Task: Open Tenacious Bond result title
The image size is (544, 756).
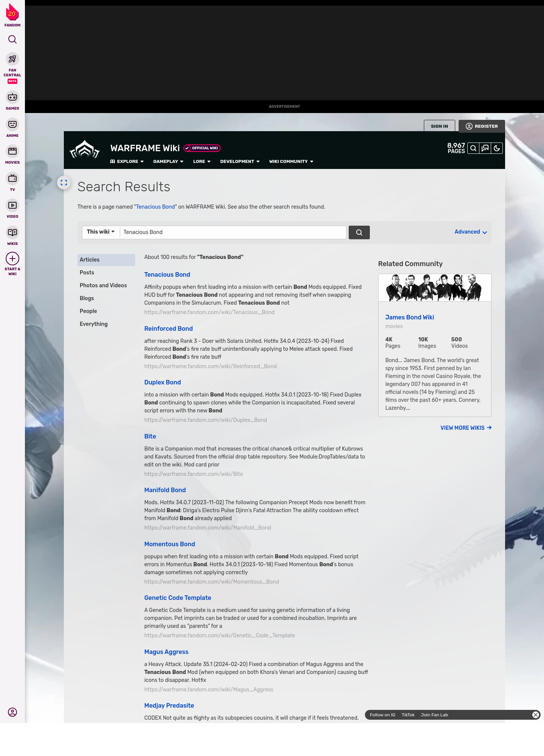Action: (x=167, y=274)
